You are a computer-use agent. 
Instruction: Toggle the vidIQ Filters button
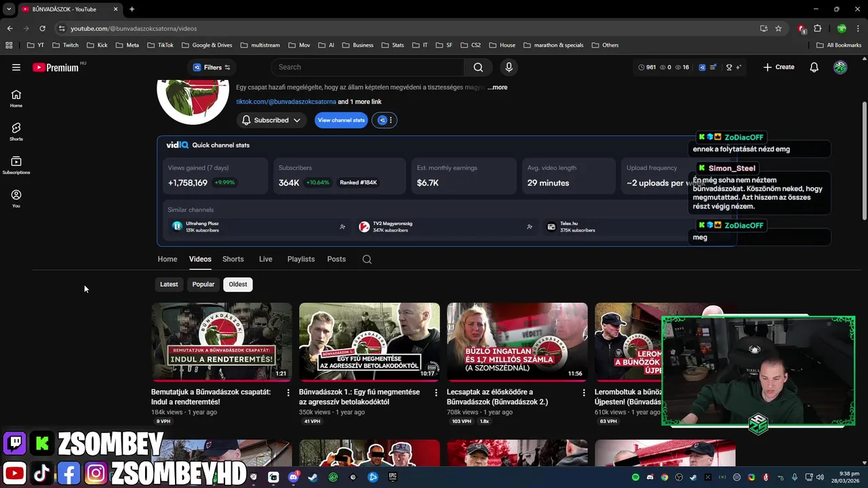click(212, 67)
